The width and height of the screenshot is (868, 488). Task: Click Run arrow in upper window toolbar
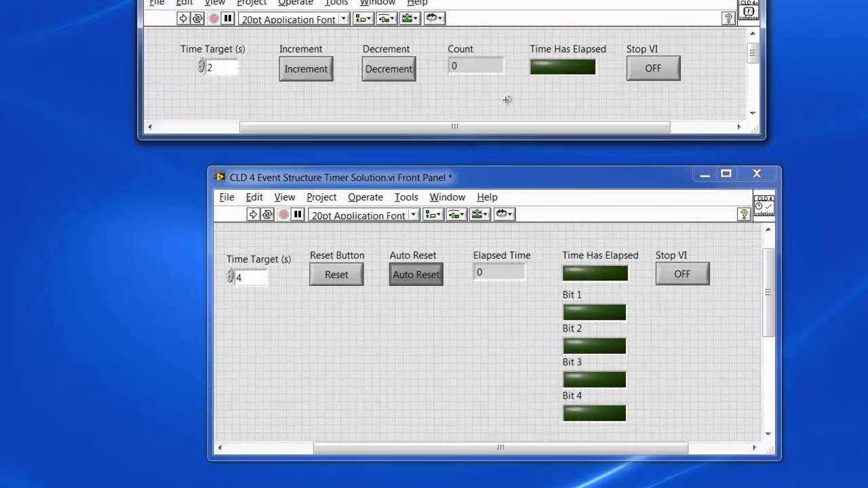click(x=183, y=19)
